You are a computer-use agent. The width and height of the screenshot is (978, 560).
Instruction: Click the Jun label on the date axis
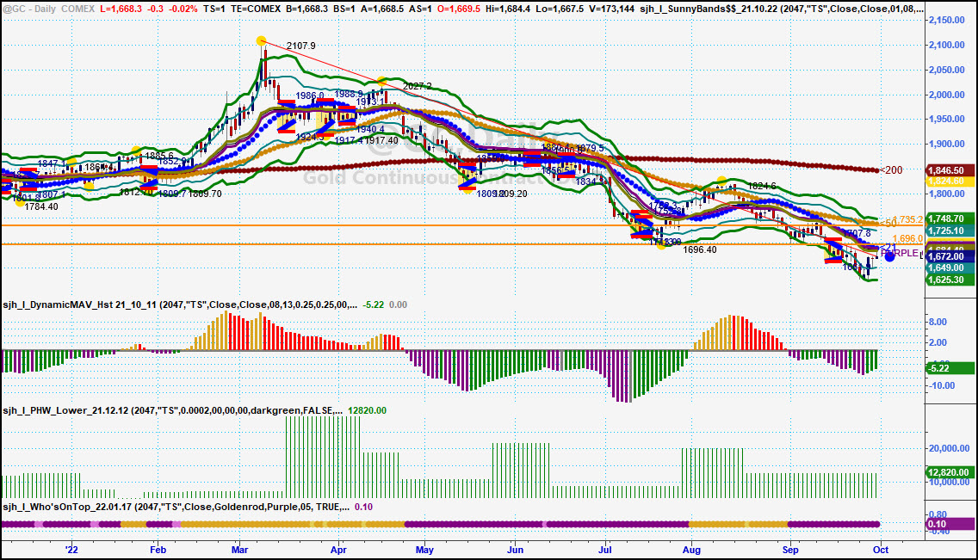(x=515, y=550)
